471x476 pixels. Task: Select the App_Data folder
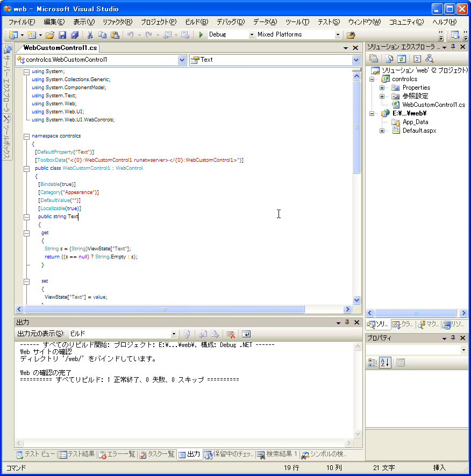[415, 122]
